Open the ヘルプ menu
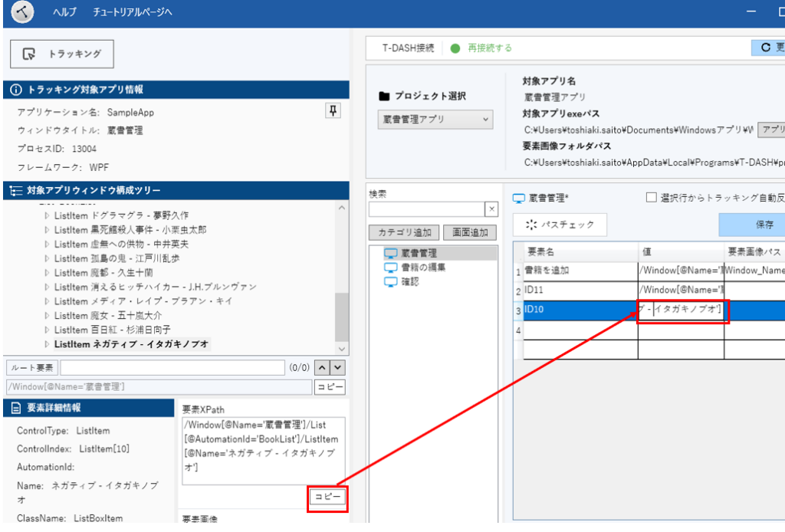 [x=64, y=13]
